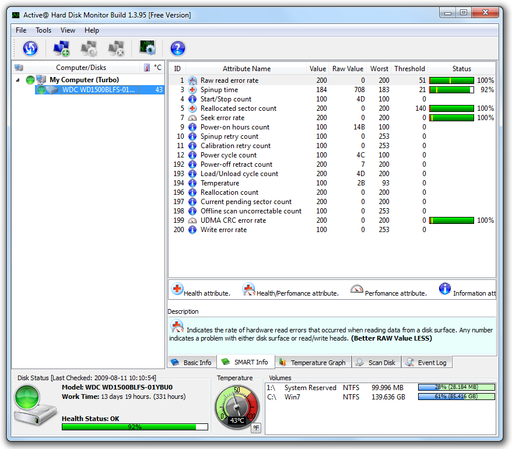Viewport: 512px width, 449px height.
Task: Click the Power-off retract count info icon
Action: [192, 164]
